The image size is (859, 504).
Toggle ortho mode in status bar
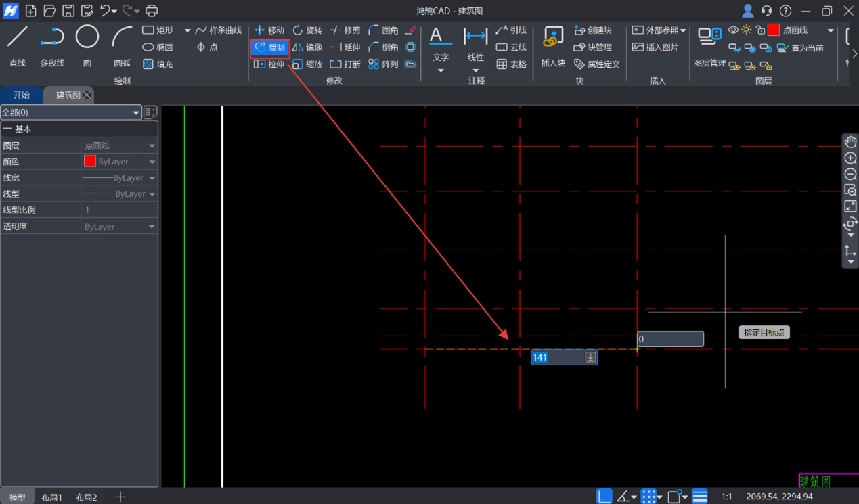[604, 497]
